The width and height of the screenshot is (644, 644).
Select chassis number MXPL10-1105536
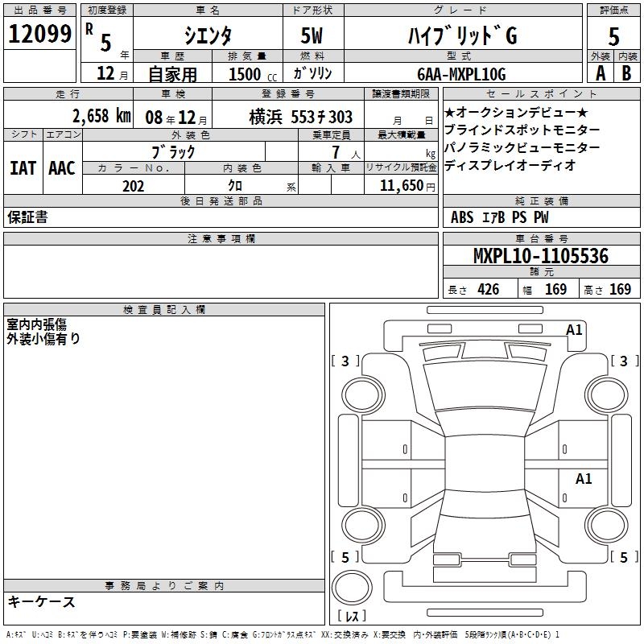pos(540,256)
